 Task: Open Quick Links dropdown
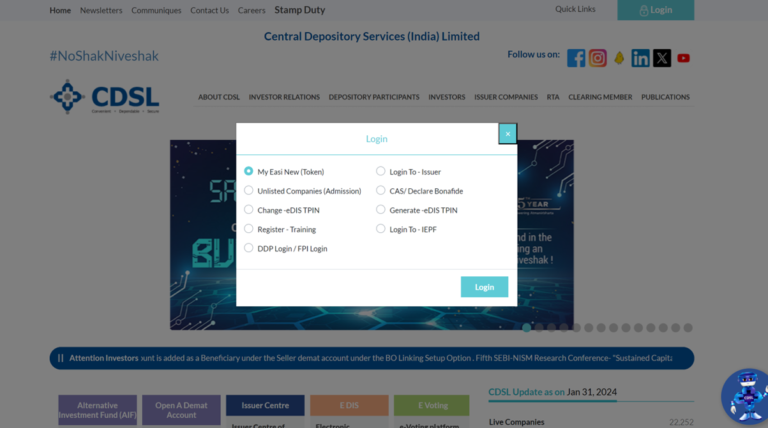tap(575, 9)
